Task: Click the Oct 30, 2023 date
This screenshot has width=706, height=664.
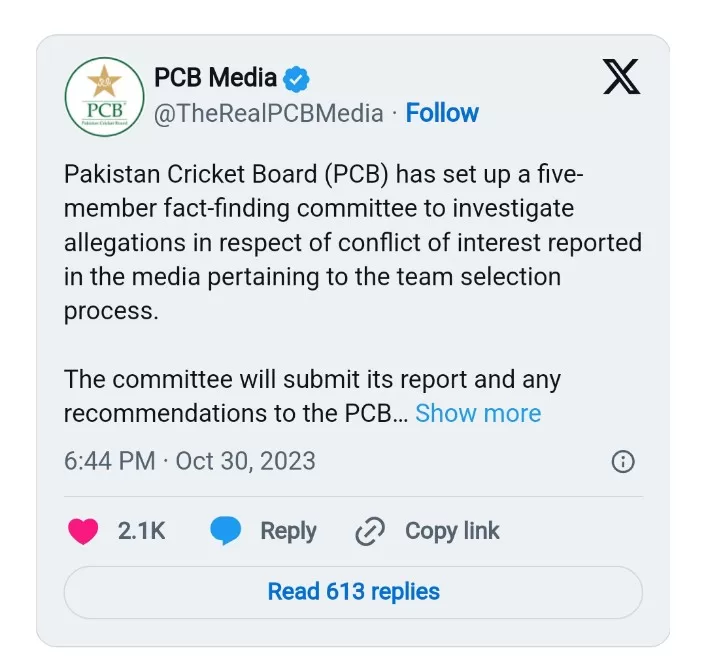Action: coord(245,461)
